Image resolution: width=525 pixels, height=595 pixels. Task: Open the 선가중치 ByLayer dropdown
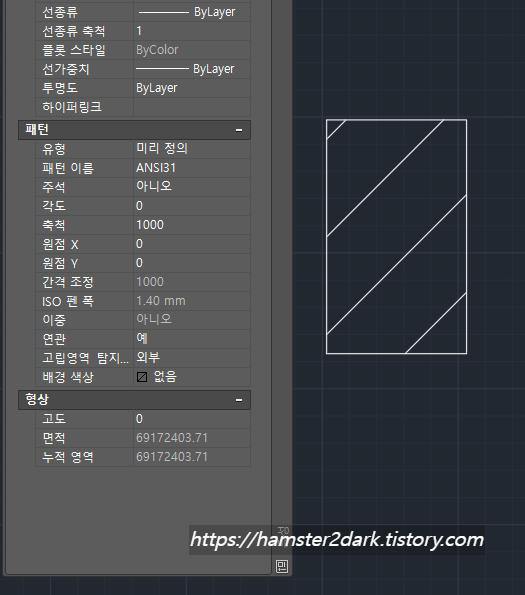[192, 69]
